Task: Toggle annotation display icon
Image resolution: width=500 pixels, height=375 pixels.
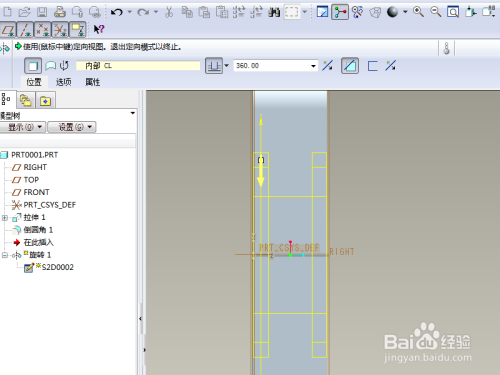Action: [78, 30]
